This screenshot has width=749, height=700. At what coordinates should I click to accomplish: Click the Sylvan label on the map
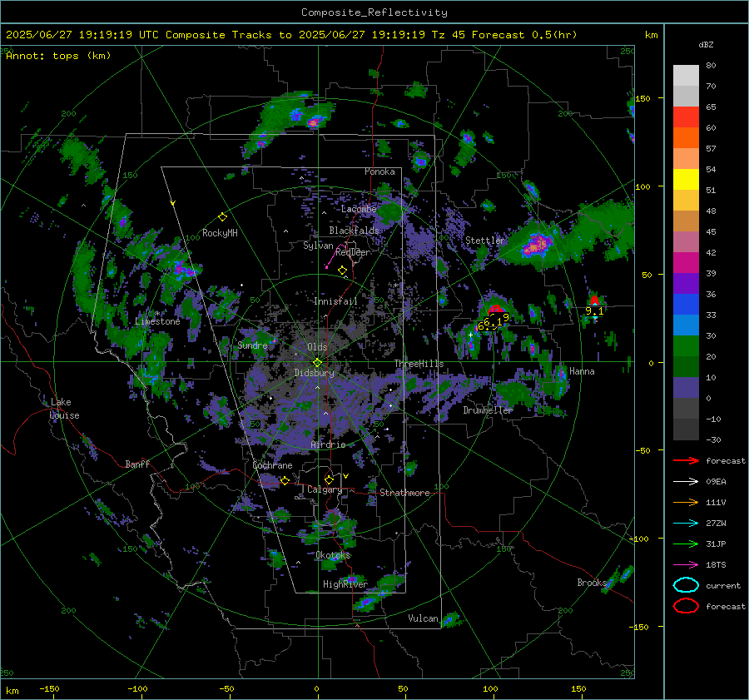318,246
